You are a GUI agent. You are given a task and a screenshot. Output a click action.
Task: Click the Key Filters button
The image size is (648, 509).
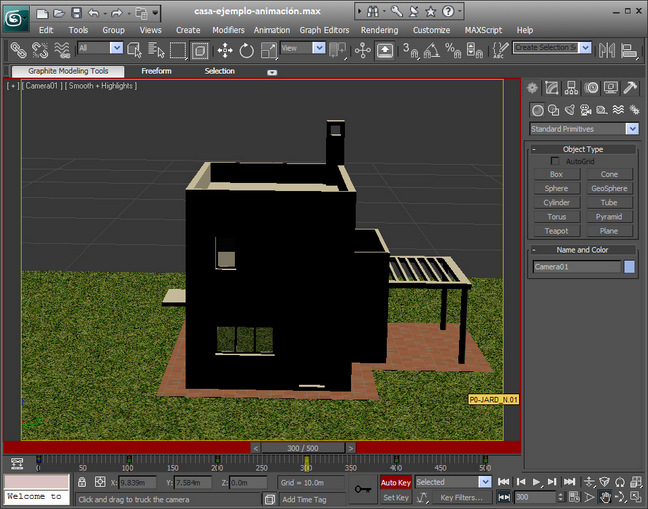pyautogui.click(x=461, y=497)
